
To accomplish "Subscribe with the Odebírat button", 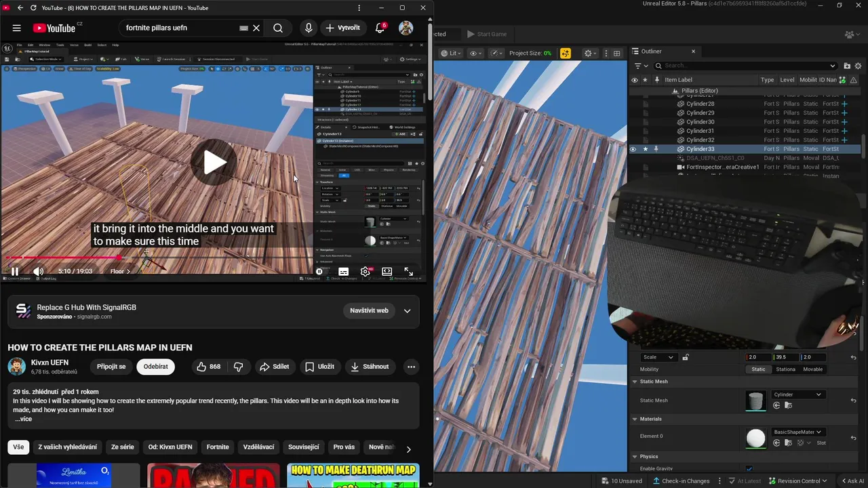I will click(155, 367).
